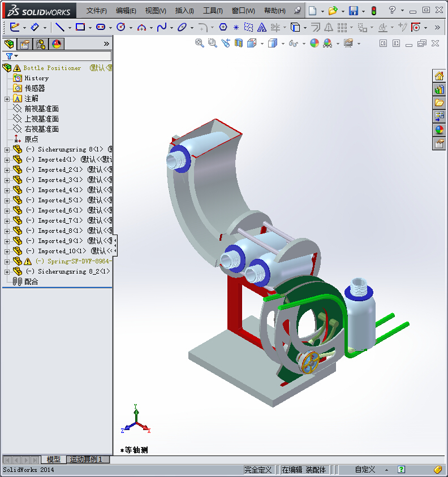
Task: Open the View Orientation dropdown arrow
Action: [262, 44]
